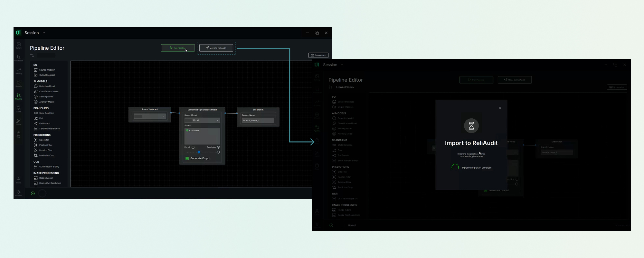Click green status checkmark at left window bottom
This screenshot has width=644, height=258.
[x=33, y=193]
